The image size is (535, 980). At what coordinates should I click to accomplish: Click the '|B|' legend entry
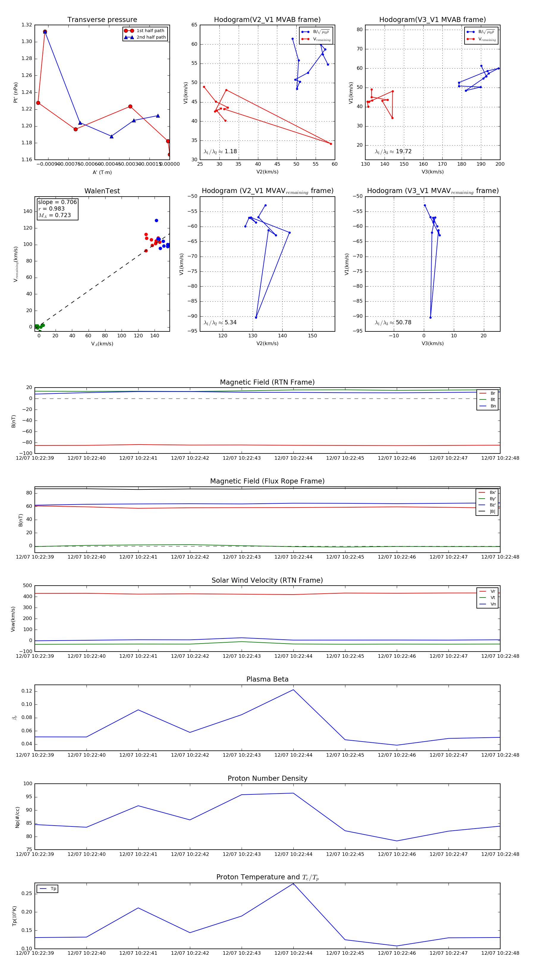(x=487, y=512)
